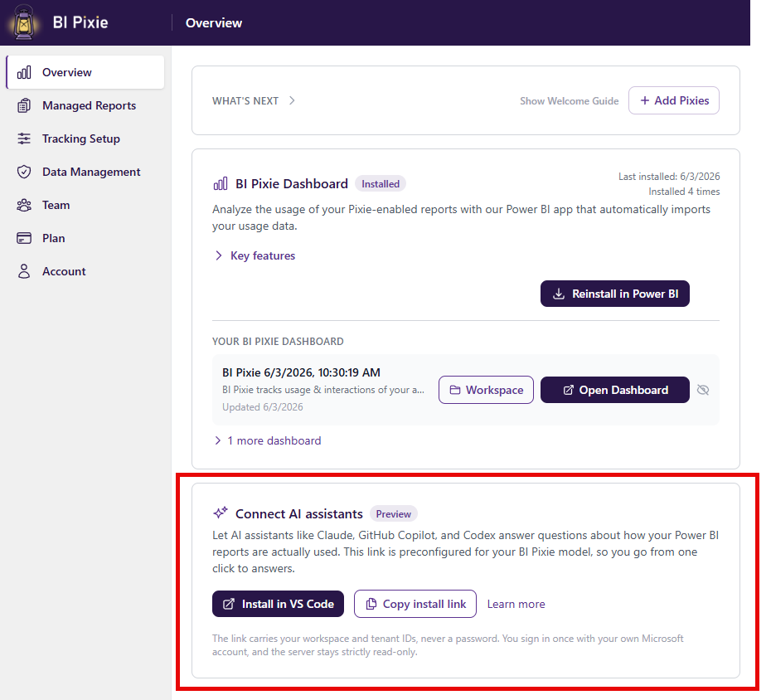Go to Managed Reports
The height and width of the screenshot is (700, 771).
(x=85, y=105)
